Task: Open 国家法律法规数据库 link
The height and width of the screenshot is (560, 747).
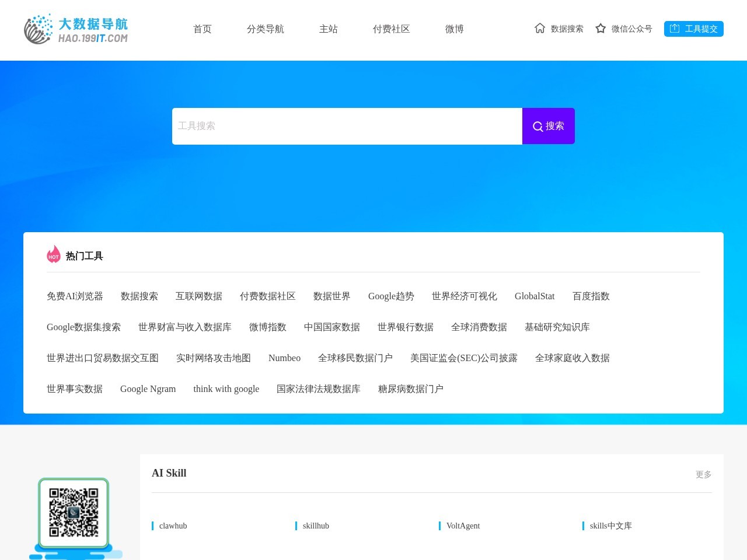Action: click(319, 389)
